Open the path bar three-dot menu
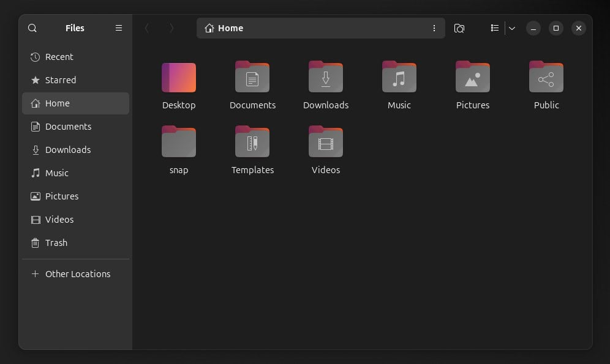Viewport: 610px width, 364px height. click(434, 28)
